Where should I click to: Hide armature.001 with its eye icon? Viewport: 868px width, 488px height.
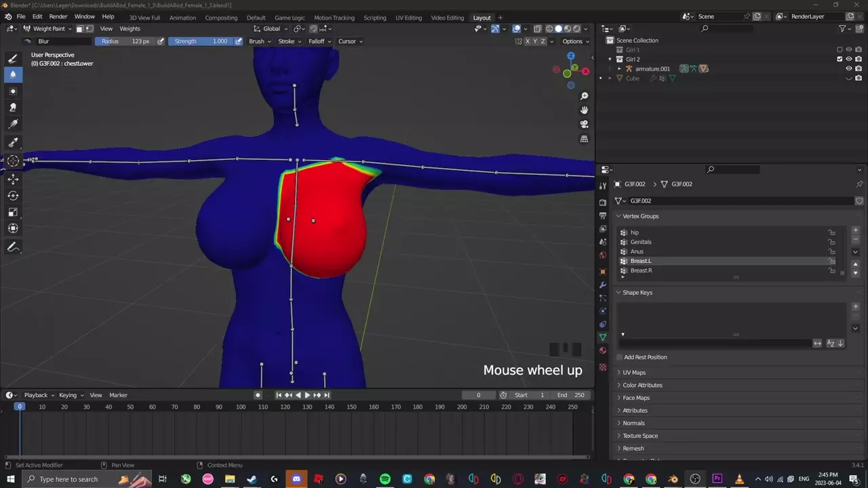848,68
